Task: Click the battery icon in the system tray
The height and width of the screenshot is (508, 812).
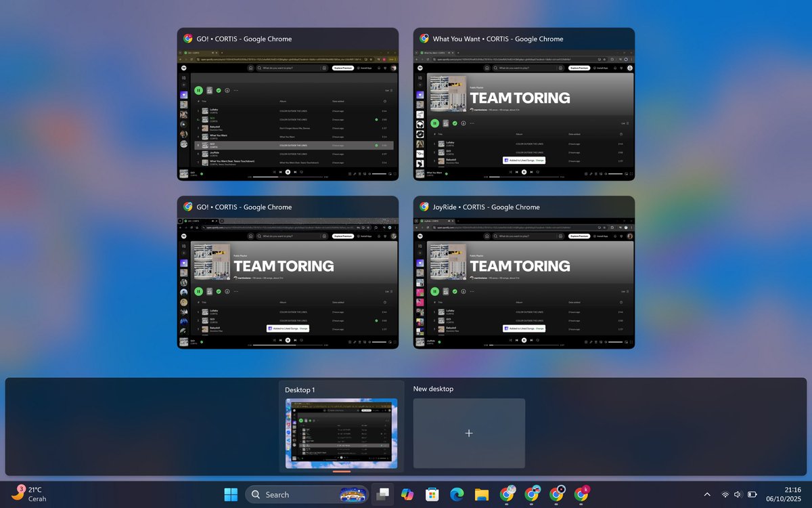Action: 752,494
